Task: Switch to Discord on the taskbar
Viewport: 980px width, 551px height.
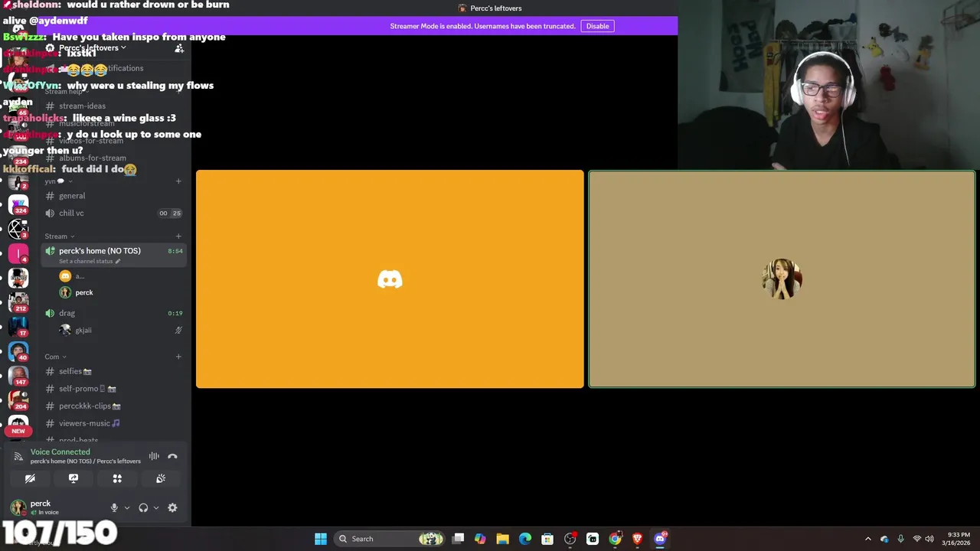Action: point(660,539)
